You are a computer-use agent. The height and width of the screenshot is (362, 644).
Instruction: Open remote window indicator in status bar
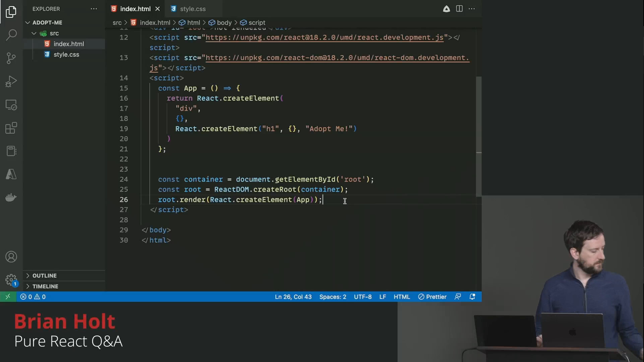click(8, 297)
